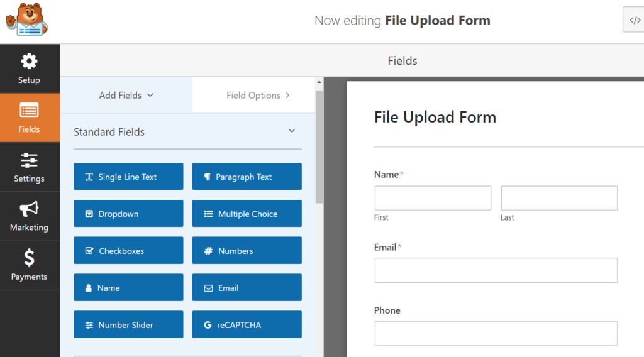Screen dimensions: 644x357
Task: Add a Checkboxes field
Action: (128, 251)
